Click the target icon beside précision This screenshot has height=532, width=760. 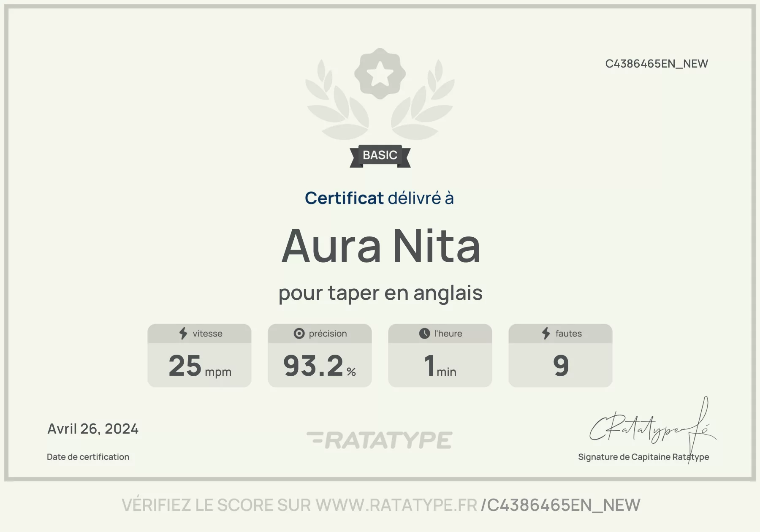tap(299, 334)
